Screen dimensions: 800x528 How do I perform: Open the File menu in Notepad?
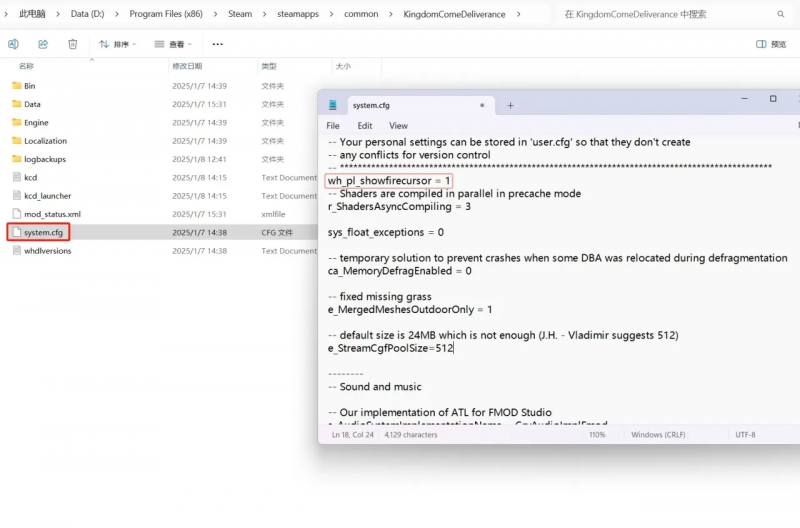click(333, 126)
